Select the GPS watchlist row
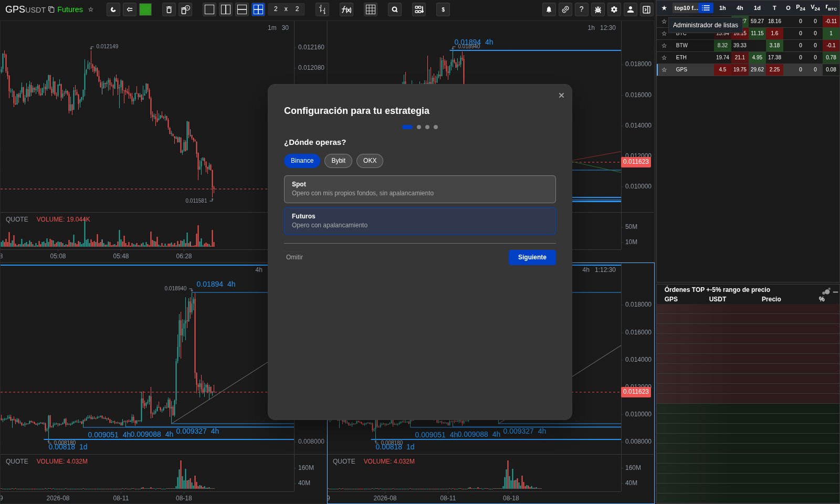 [748, 70]
